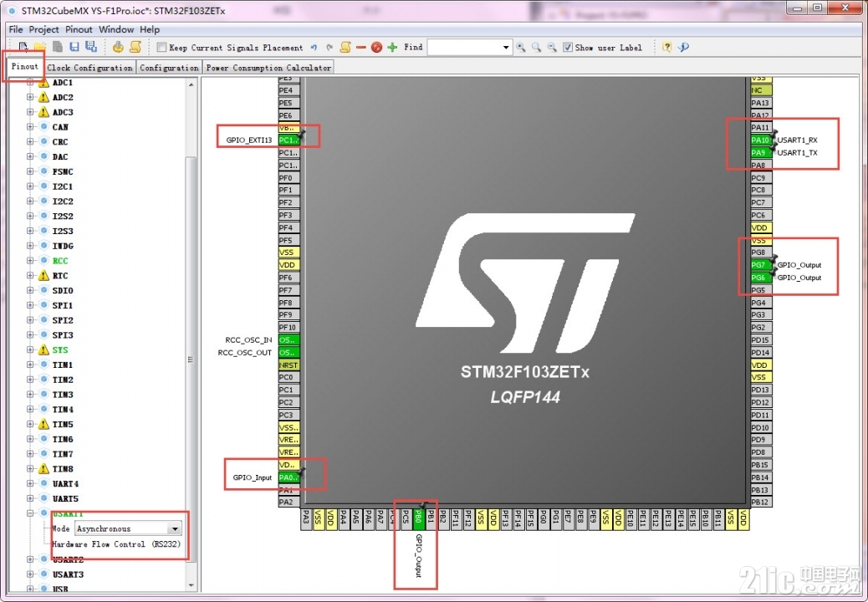Click the yellow pins icon right of Redo

click(x=345, y=48)
